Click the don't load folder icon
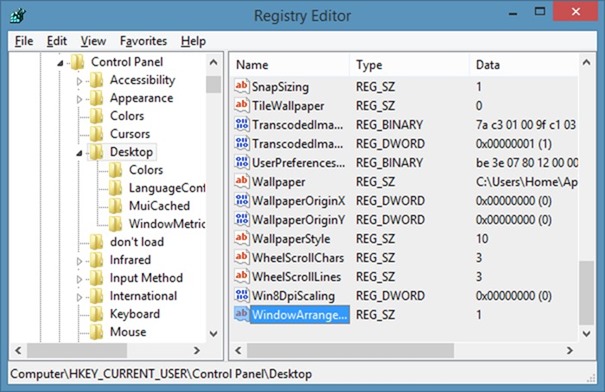 (x=96, y=242)
